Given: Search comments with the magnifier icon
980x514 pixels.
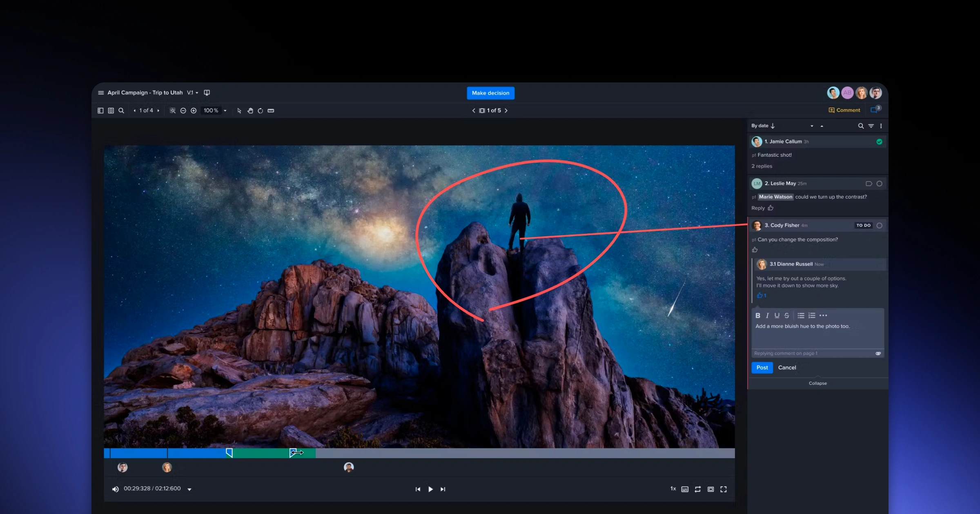Looking at the screenshot, I should [861, 126].
